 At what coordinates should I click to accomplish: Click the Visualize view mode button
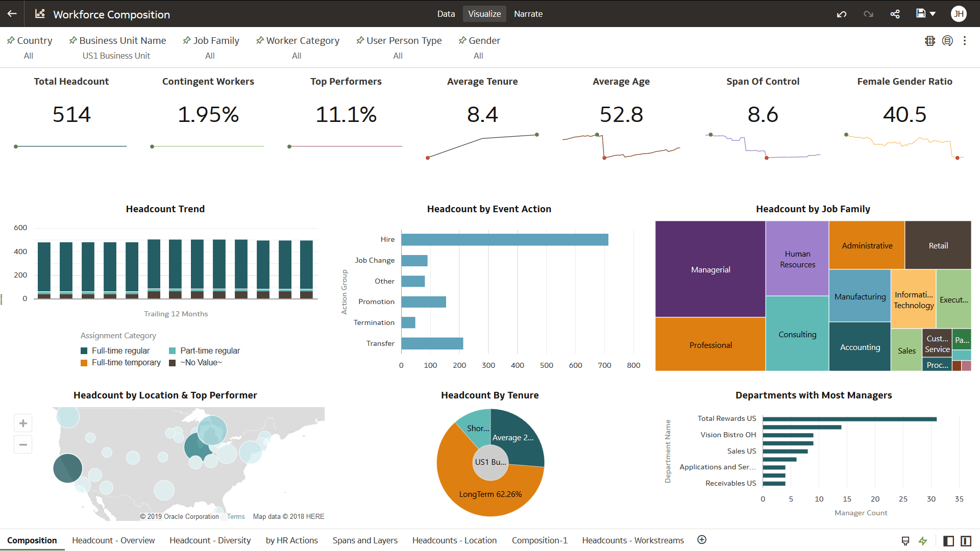[484, 13]
